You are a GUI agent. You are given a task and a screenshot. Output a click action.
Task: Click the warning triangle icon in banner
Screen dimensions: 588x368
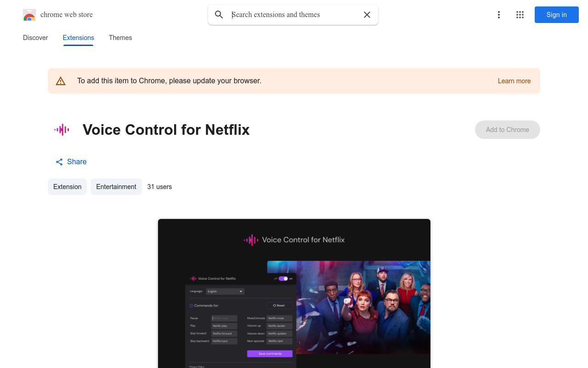[61, 81]
